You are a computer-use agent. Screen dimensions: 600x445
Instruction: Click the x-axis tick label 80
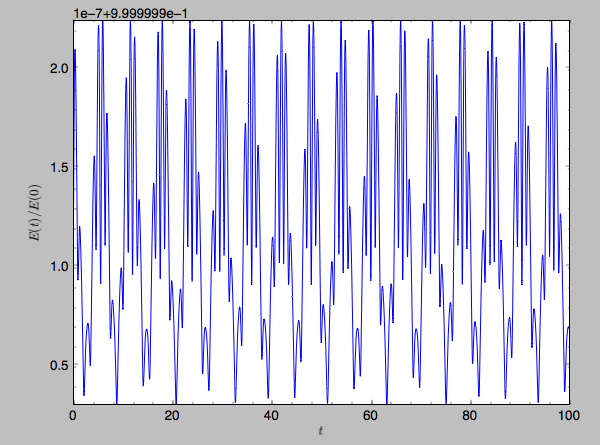pyautogui.click(x=470, y=416)
